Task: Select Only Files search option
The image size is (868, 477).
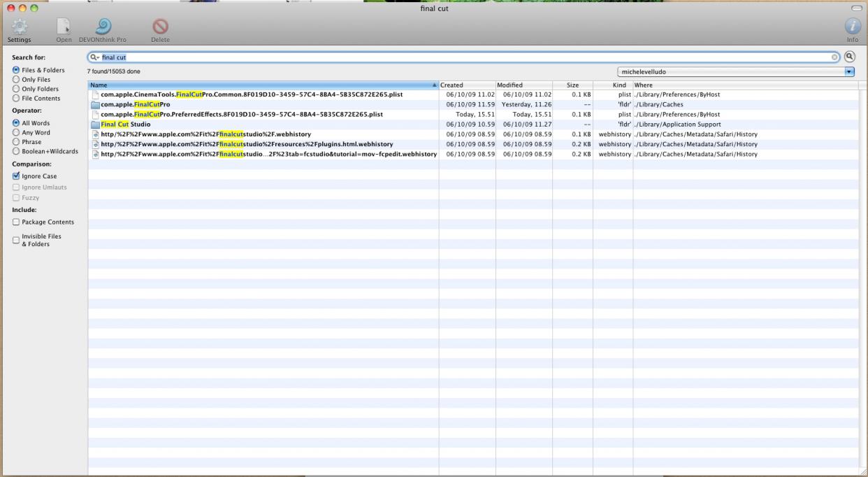Action: pos(16,80)
